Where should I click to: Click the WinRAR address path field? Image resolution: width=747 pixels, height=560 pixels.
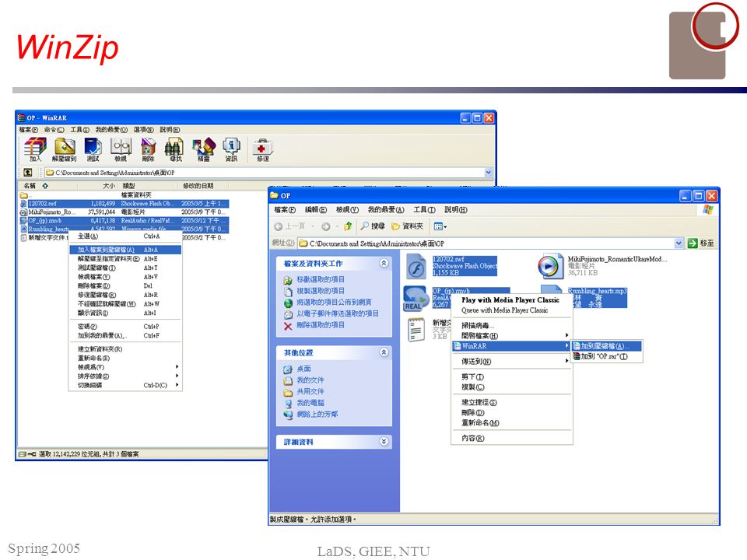click(268, 173)
